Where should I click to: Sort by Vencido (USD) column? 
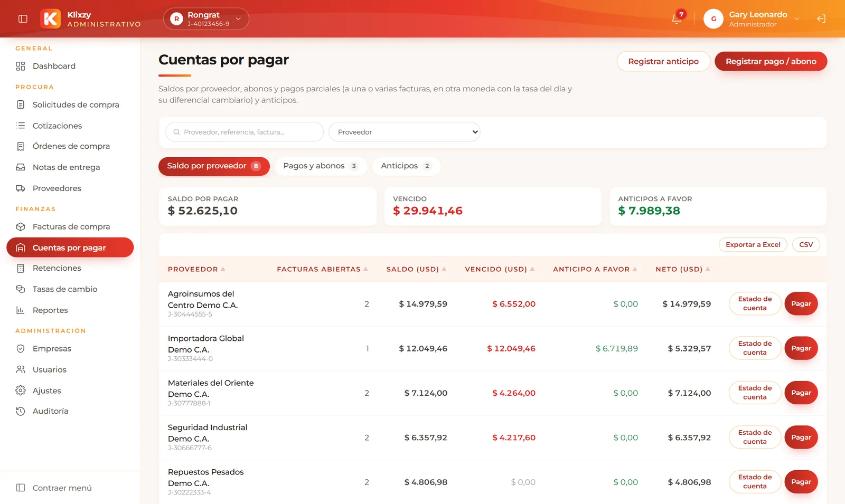(500, 269)
